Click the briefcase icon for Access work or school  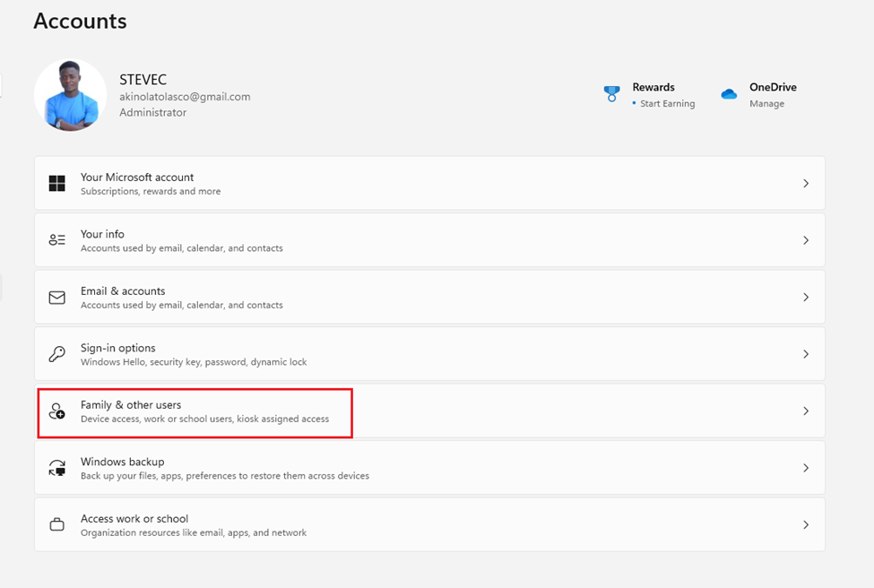(x=57, y=525)
